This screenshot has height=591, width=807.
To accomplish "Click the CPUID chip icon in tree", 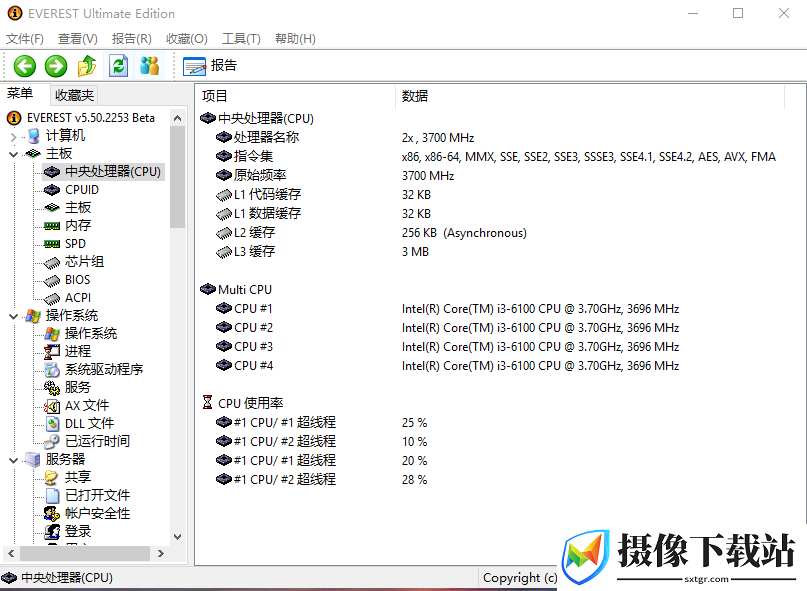I will click(52, 190).
